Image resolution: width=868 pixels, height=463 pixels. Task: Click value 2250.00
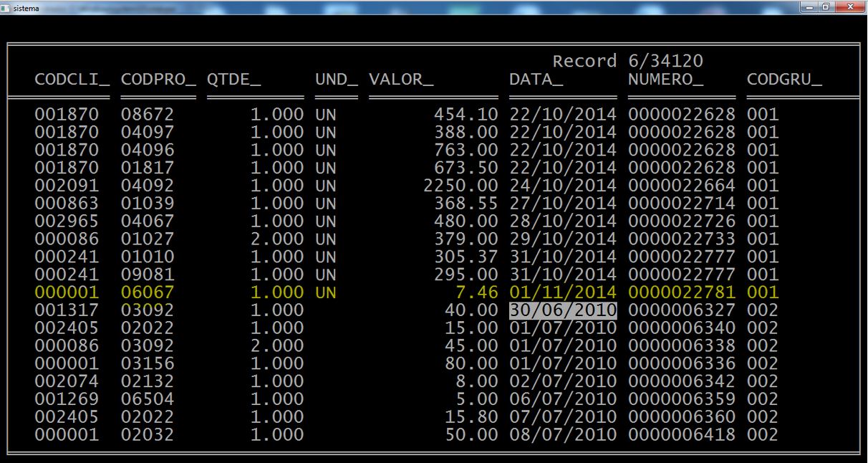pos(460,186)
